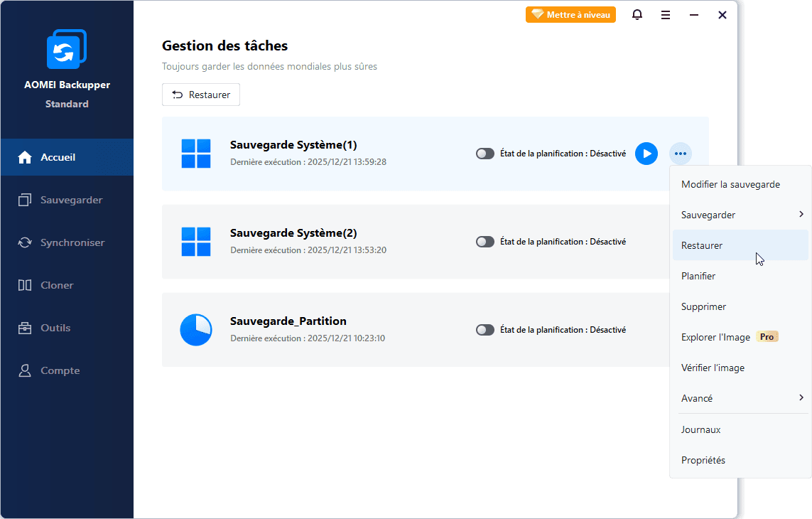The height and width of the screenshot is (519, 812).
Task: Toggle scheduling switch for Sauvegarde_Partition
Action: click(485, 330)
